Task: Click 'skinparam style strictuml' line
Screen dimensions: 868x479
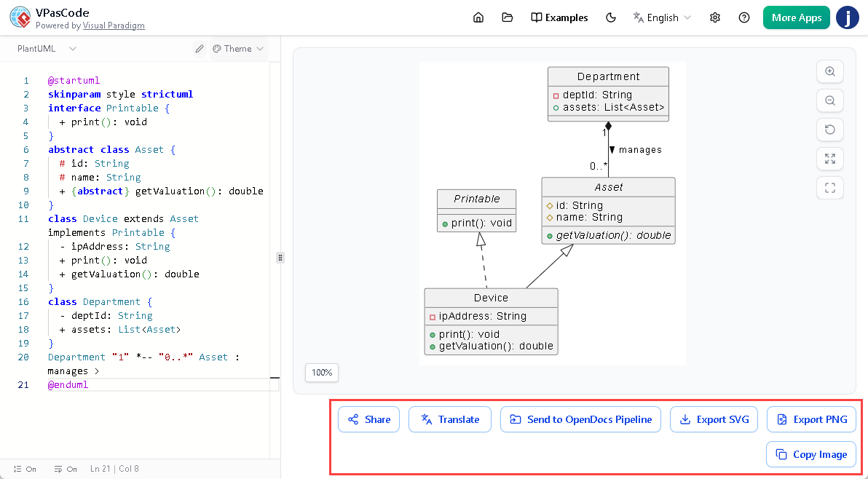Action: pyautogui.click(x=121, y=95)
